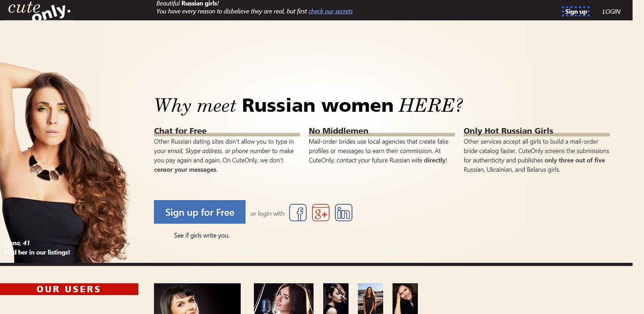Open the thumbnail of woman standing outdoors
Viewport: 644px width, 314px height.
[370, 299]
